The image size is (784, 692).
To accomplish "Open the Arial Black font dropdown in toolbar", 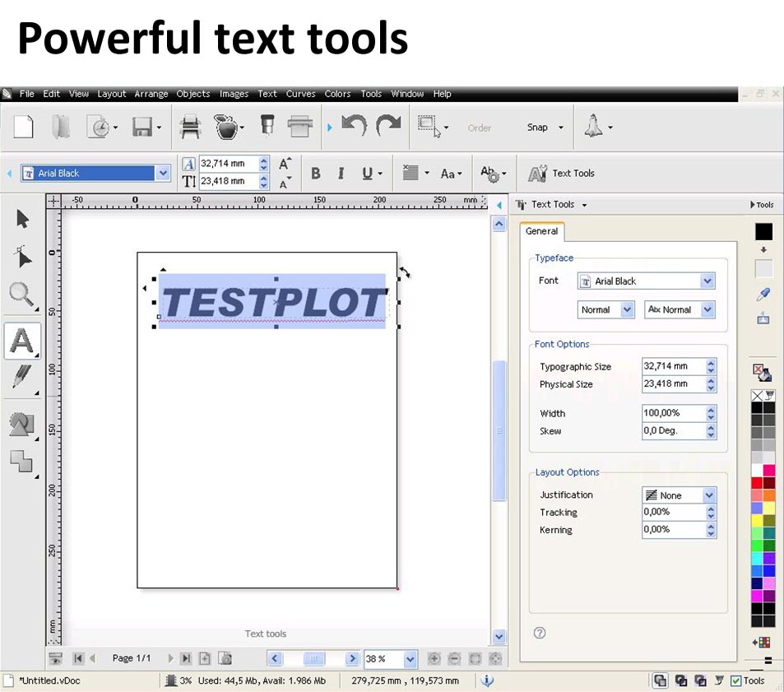I will tap(163, 173).
